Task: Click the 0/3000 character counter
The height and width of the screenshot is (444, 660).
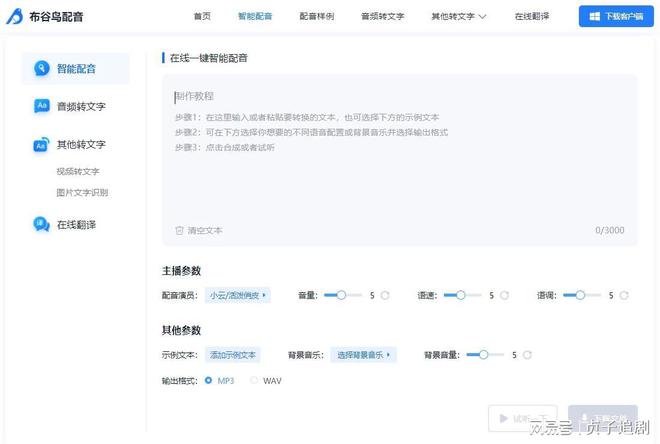Action: point(609,230)
